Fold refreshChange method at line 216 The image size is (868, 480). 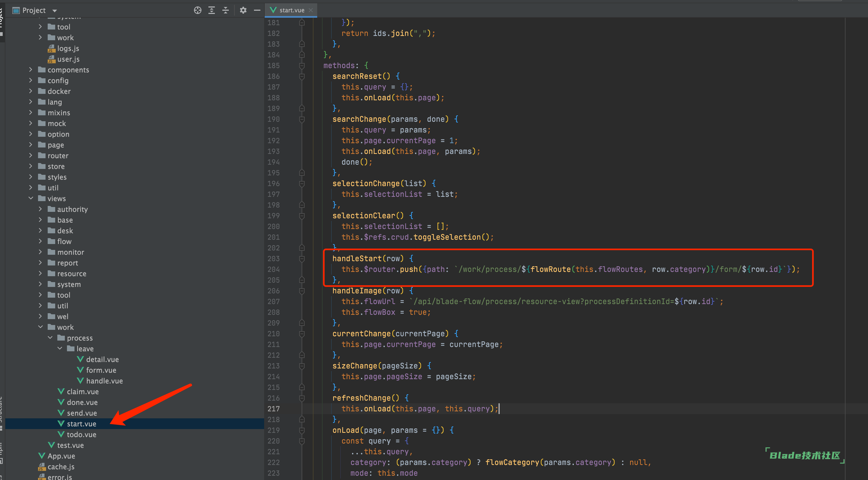click(x=302, y=398)
